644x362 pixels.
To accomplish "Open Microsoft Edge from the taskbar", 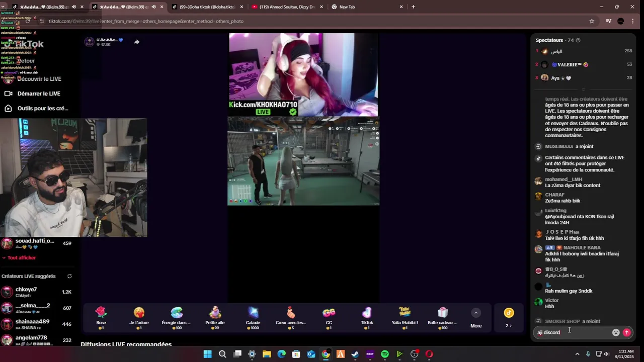I will tap(281, 354).
